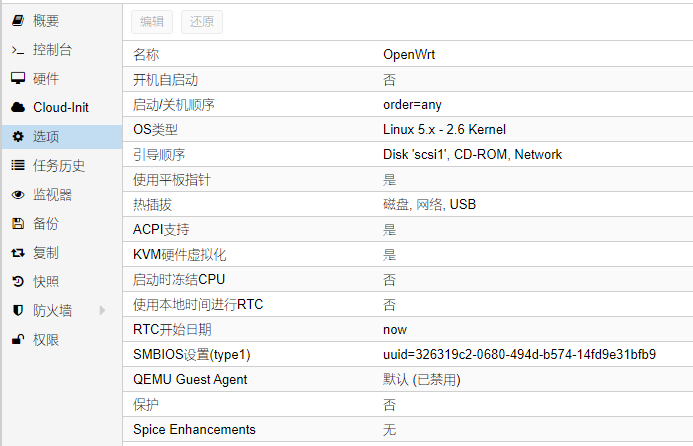Select the ACPI支持 label

pyautogui.click(x=161, y=229)
